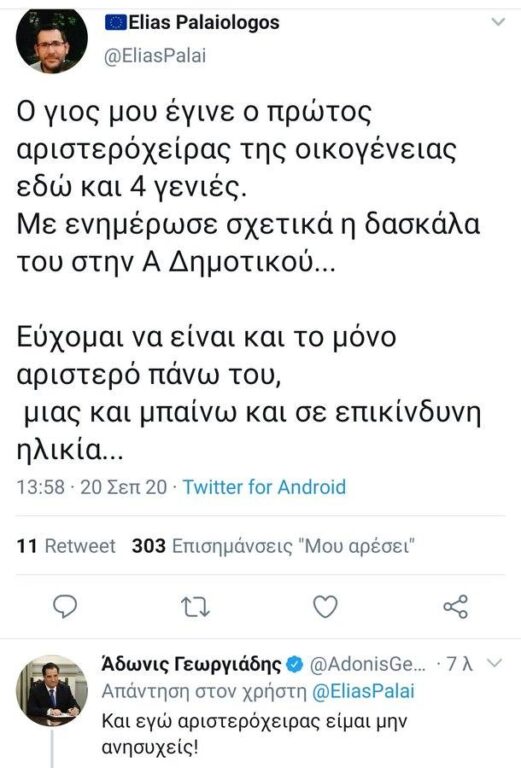Open the reply text Και εγώ αριστερόχειρας
521x768 pixels.
[x=254, y=734]
